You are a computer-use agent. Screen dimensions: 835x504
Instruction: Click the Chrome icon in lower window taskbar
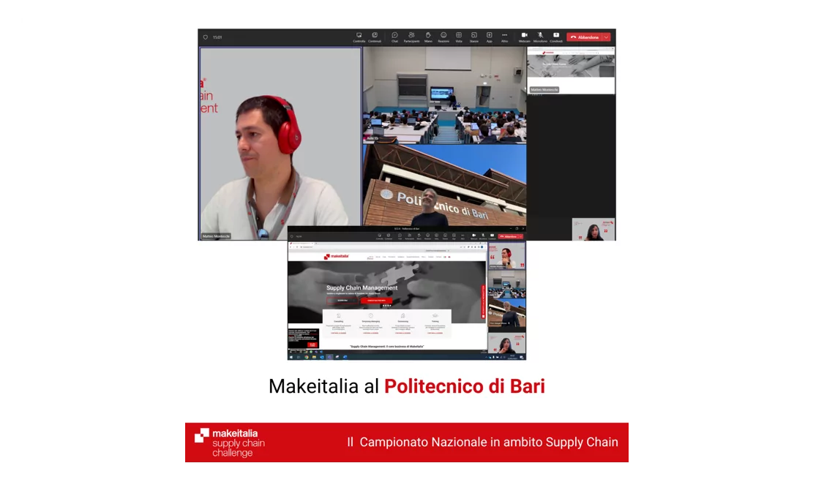306,357
